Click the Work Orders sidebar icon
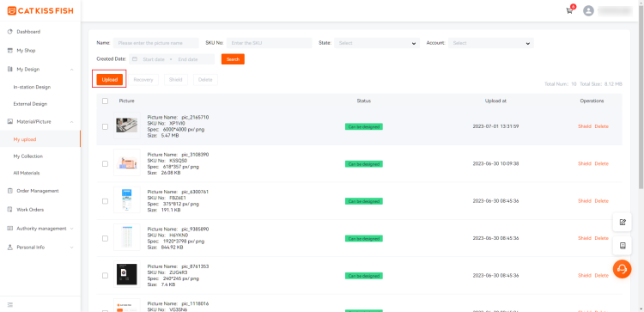 click(x=10, y=210)
